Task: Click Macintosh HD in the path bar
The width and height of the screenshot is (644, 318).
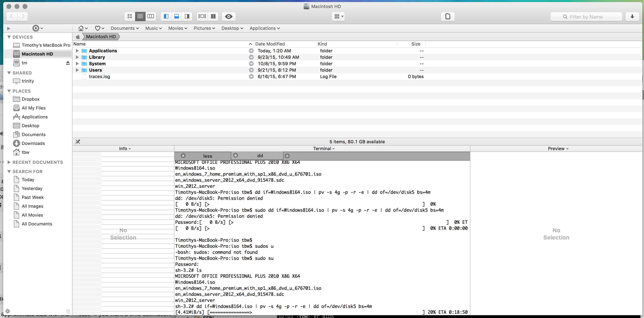Action: coord(101,37)
